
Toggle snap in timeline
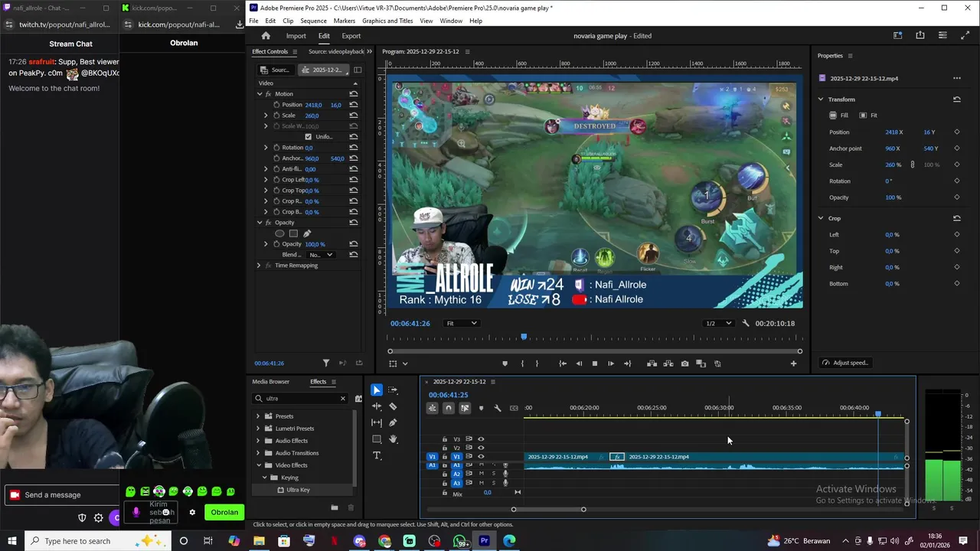[449, 408]
